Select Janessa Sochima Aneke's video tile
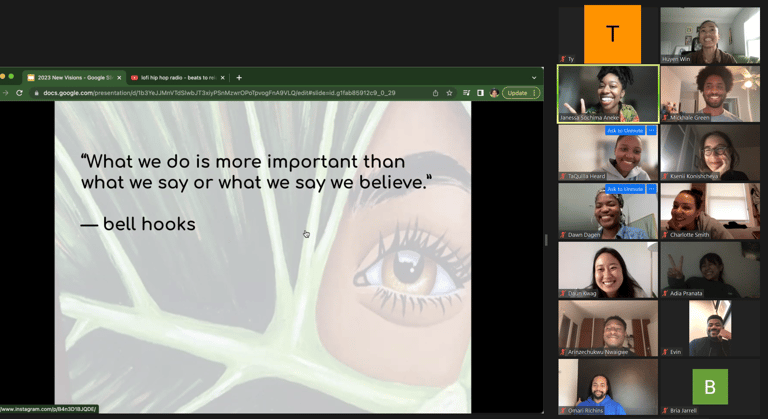Screen dimensions: 768x419 [608, 94]
